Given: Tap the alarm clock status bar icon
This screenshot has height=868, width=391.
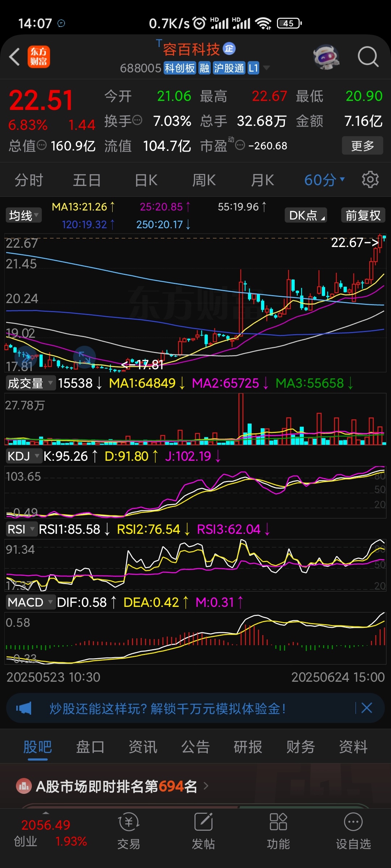Looking at the screenshot, I should coord(199,23).
